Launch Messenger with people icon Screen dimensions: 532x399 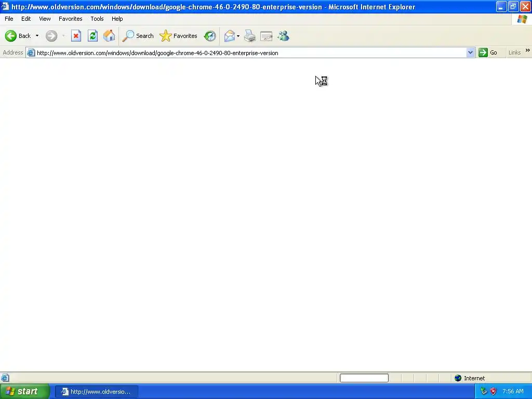click(283, 36)
